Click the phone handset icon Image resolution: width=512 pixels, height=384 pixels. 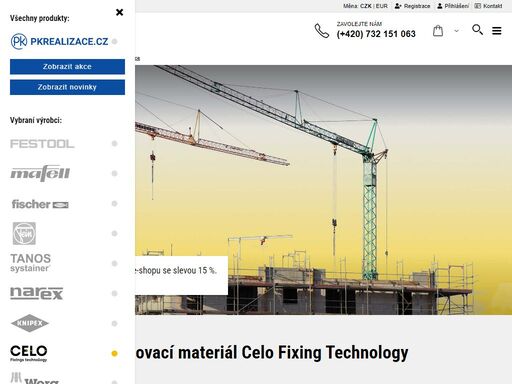pos(322,31)
